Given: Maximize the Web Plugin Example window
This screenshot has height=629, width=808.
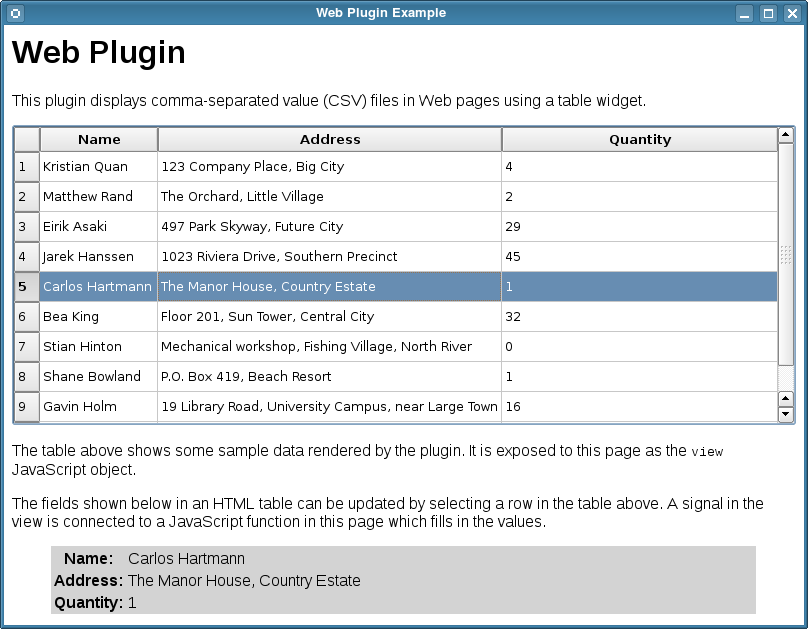Looking at the screenshot, I should 768,13.
